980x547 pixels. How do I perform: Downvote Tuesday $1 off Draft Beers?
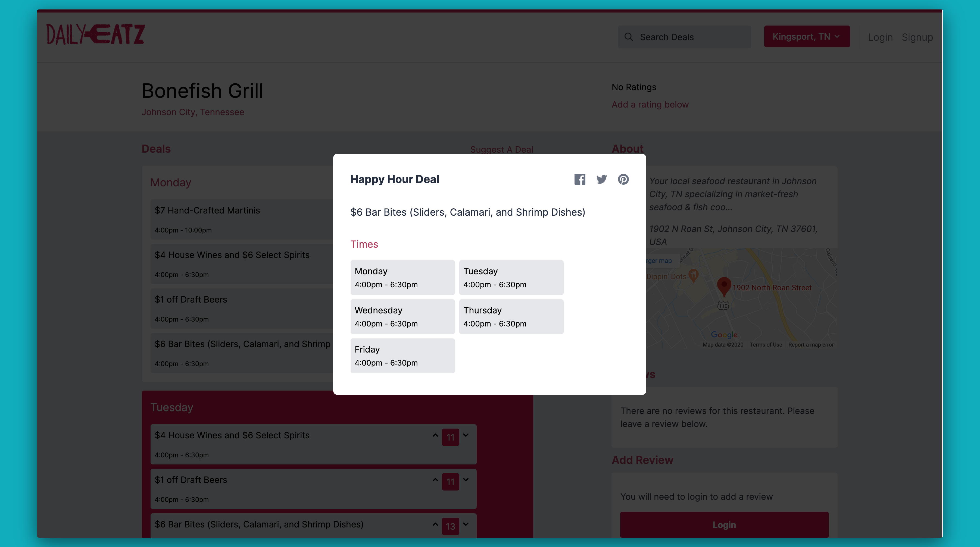pos(466,480)
